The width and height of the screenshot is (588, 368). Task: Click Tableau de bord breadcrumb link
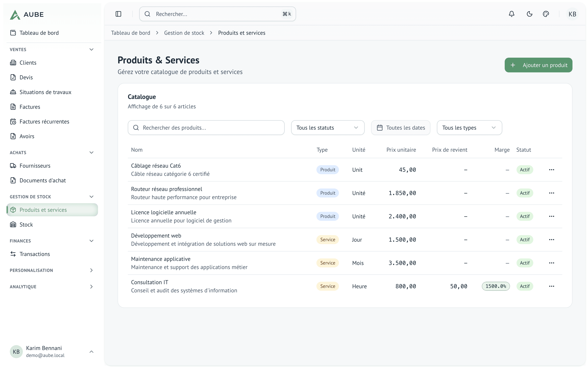tap(130, 33)
